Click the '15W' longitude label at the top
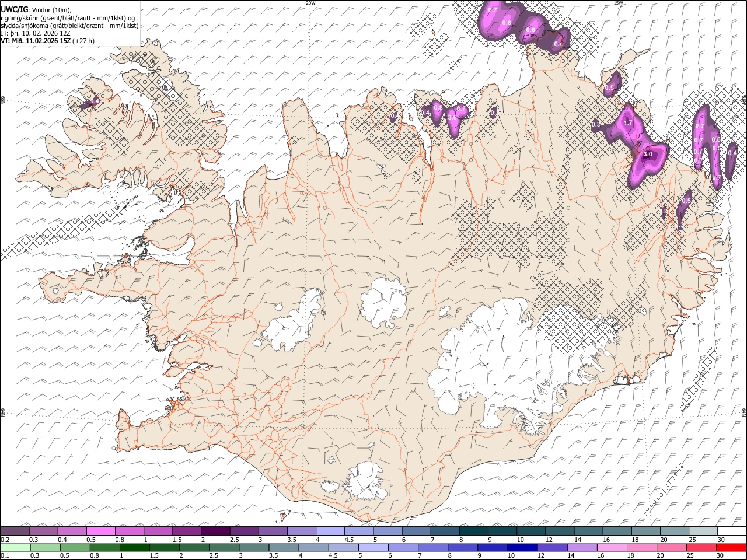Viewport: 747px width, 560px height. [618, 3]
